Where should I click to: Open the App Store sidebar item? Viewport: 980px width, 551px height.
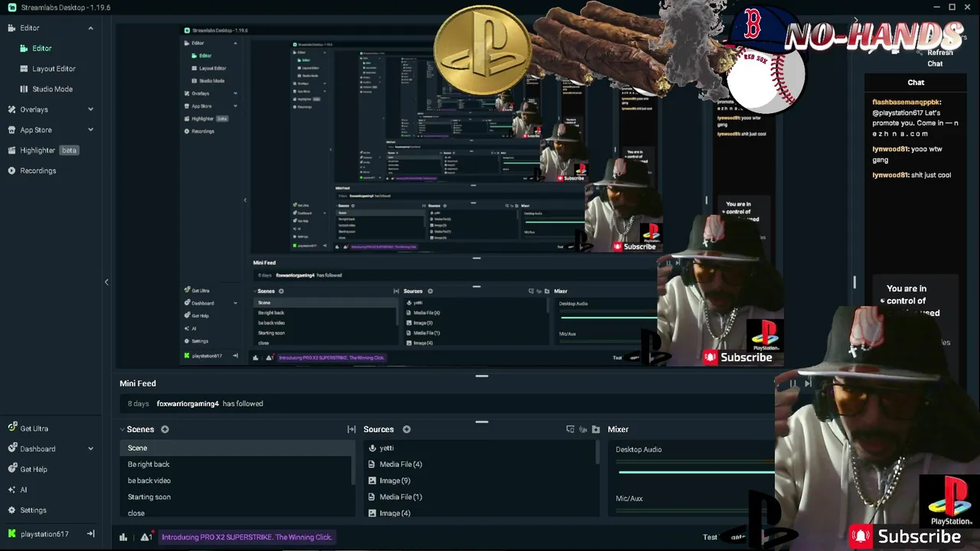(35, 130)
